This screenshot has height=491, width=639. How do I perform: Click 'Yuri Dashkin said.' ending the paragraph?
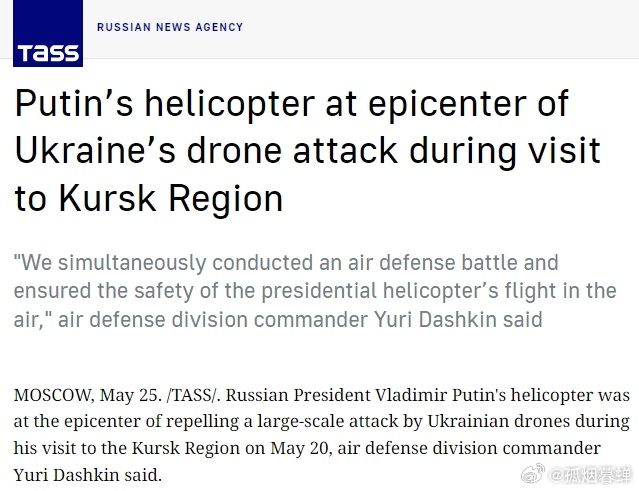pos(88,475)
